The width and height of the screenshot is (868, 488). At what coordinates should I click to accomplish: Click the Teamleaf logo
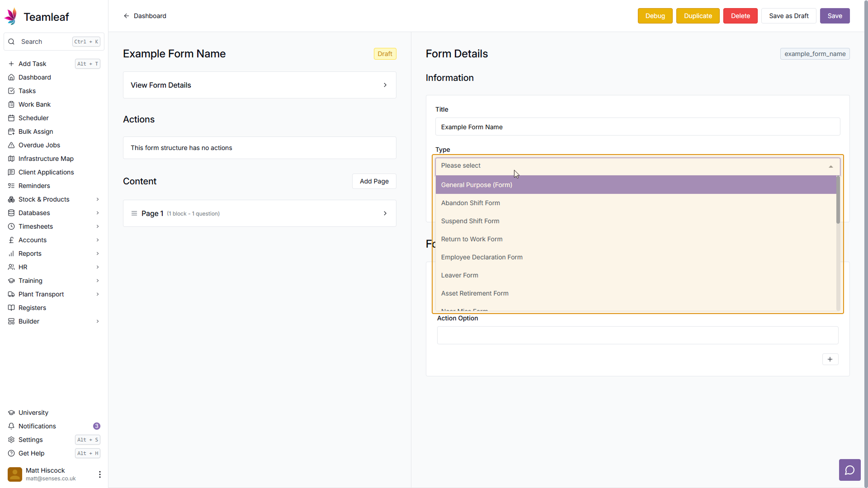coord(11,17)
